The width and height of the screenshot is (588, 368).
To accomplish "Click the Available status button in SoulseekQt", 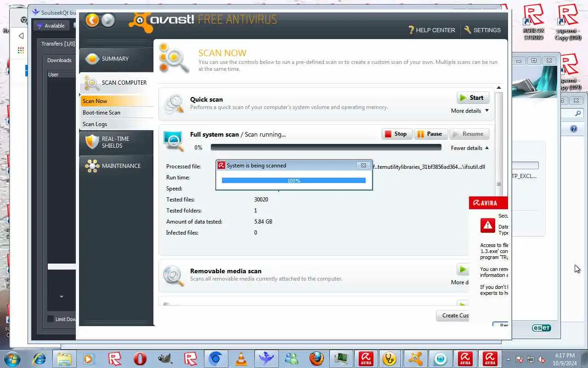I will point(51,26).
